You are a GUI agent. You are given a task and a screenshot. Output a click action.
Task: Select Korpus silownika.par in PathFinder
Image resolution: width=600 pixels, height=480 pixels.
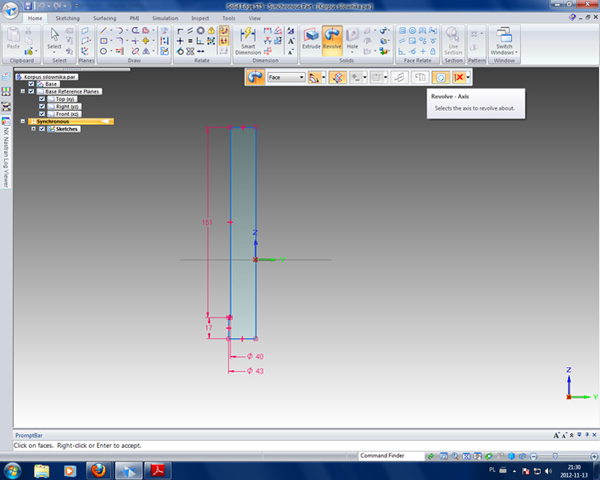point(47,77)
